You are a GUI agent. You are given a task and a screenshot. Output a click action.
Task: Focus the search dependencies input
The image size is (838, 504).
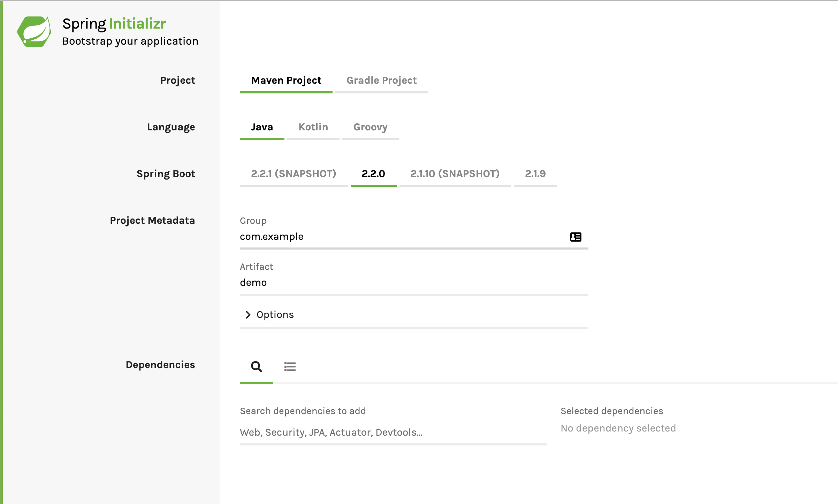coord(393,433)
